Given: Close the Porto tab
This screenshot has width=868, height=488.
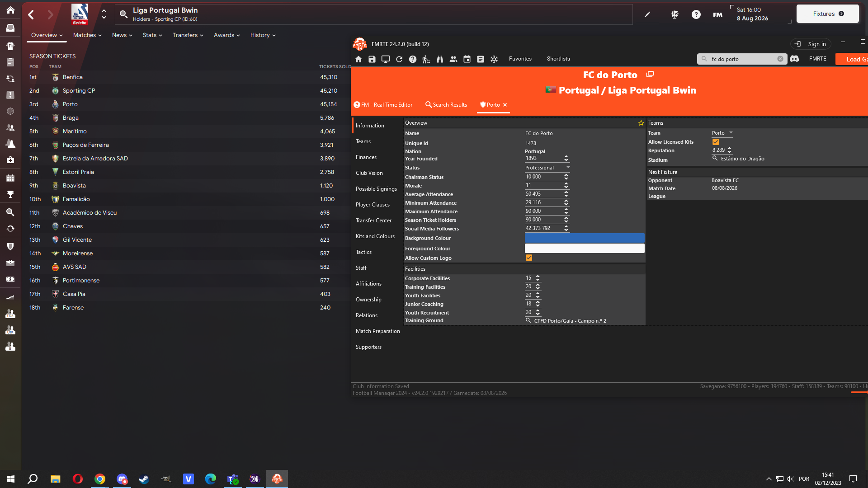Looking at the screenshot, I should (505, 105).
